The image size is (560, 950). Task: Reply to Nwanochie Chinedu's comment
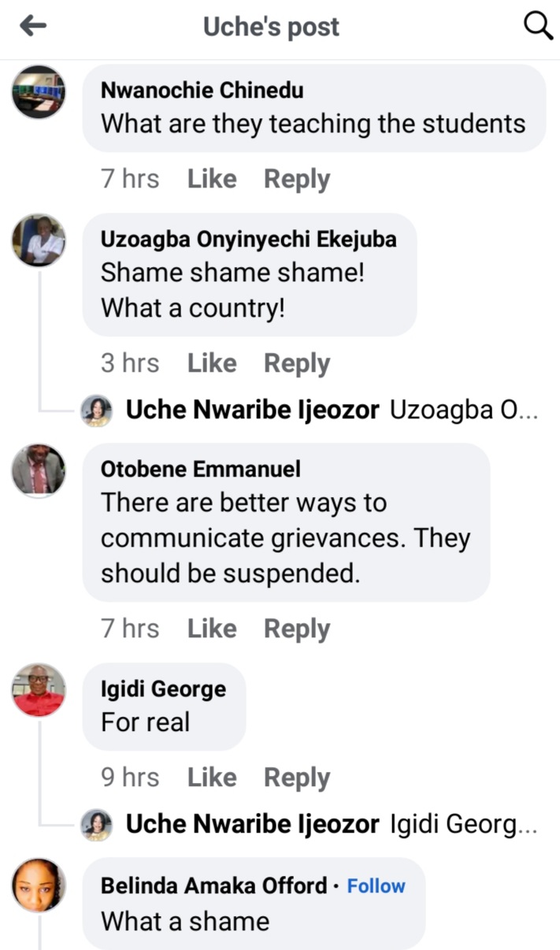297,180
